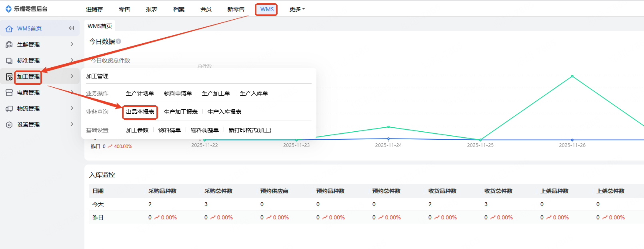Click the help icon beside 今日数据
The width and height of the screenshot is (644, 249).
coord(118,41)
